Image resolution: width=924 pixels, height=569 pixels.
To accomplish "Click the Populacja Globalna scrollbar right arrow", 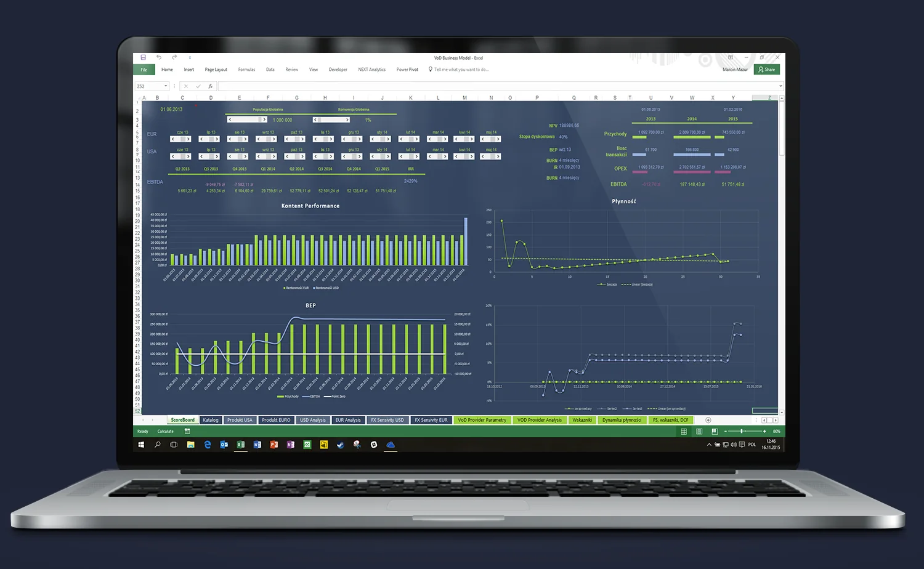I will [x=265, y=119].
